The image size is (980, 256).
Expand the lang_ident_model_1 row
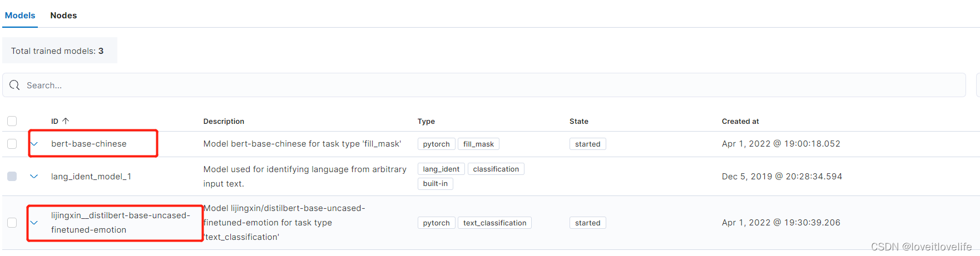pos(34,177)
